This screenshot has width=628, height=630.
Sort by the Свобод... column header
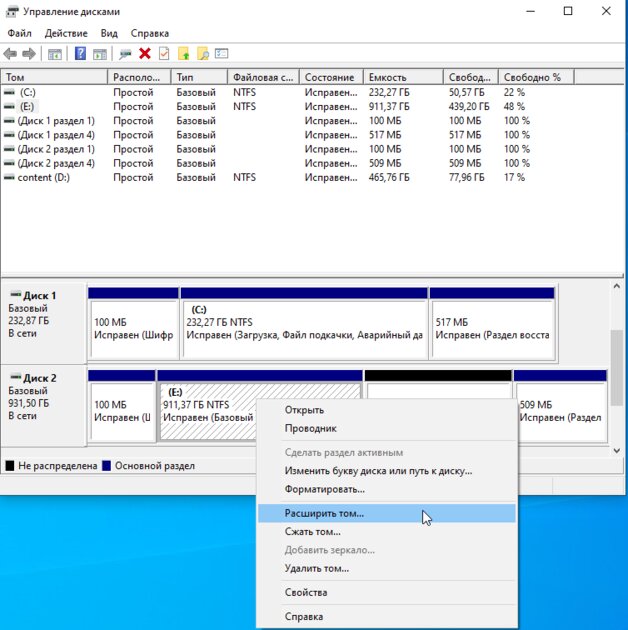pyautogui.click(x=470, y=77)
